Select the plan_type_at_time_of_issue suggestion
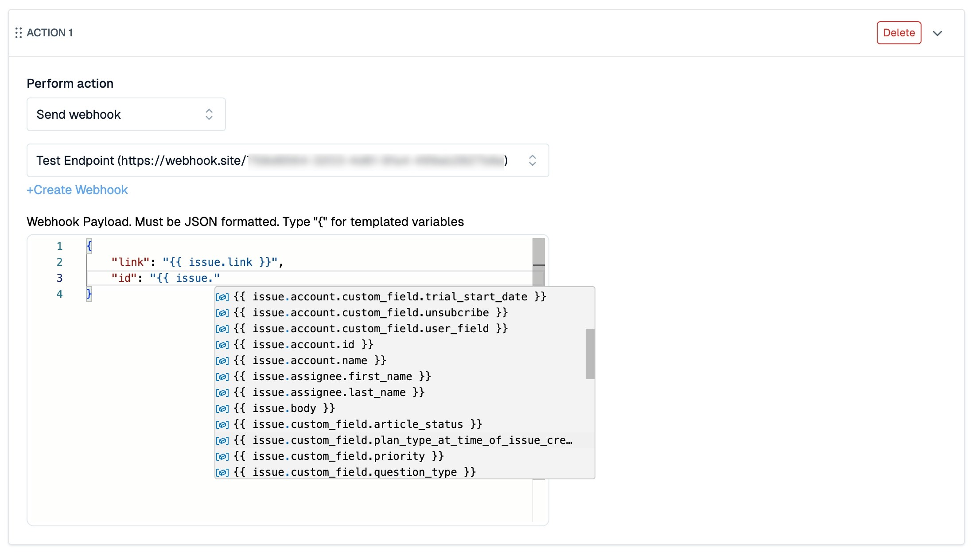Screen dimensions: 980x552 (x=402, y=440)
